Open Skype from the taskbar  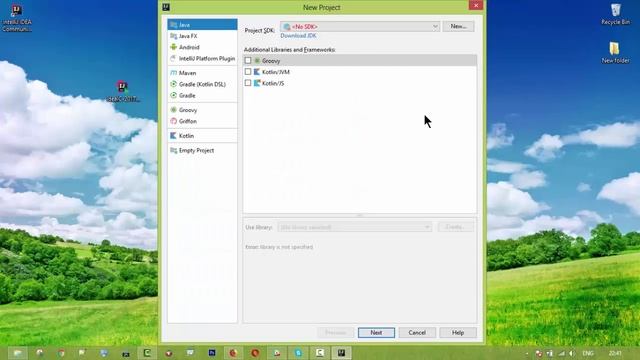[x=298, y=353]
